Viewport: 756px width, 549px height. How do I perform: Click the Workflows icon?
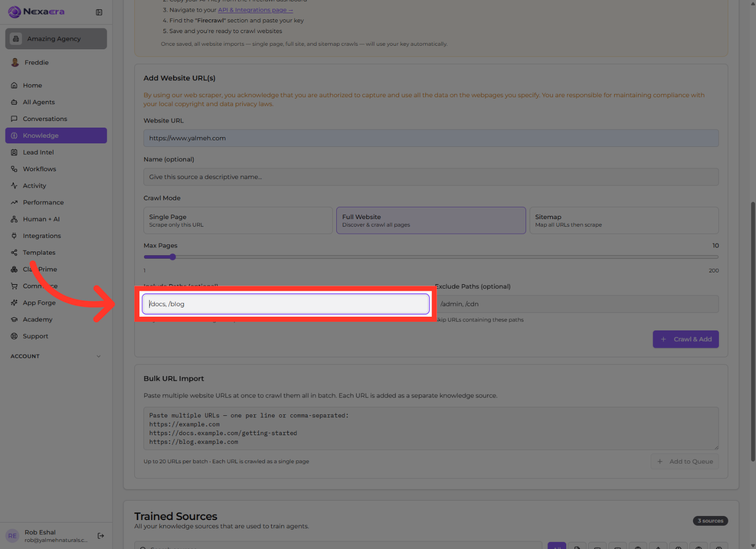click(x=14, y=169)
